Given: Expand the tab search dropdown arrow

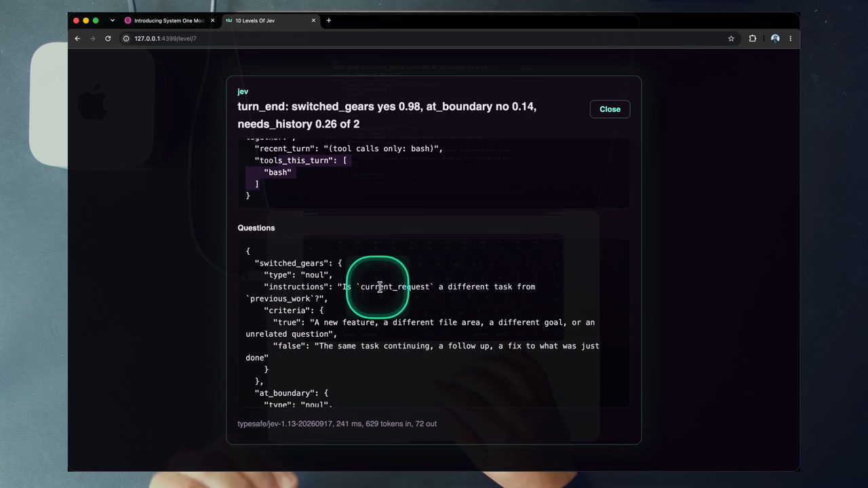Looking at the screenshot, I should click(x=112, y=21).
